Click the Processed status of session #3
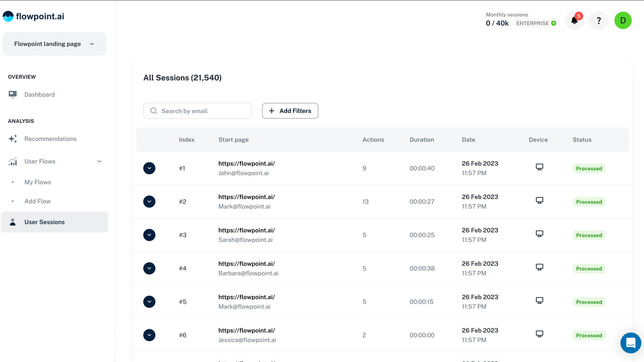This screenshot has width=644, height=362. [589, 235]
